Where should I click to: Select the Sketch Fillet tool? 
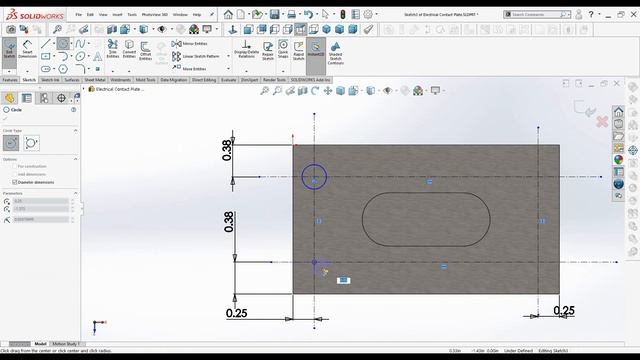coord(80,68)
